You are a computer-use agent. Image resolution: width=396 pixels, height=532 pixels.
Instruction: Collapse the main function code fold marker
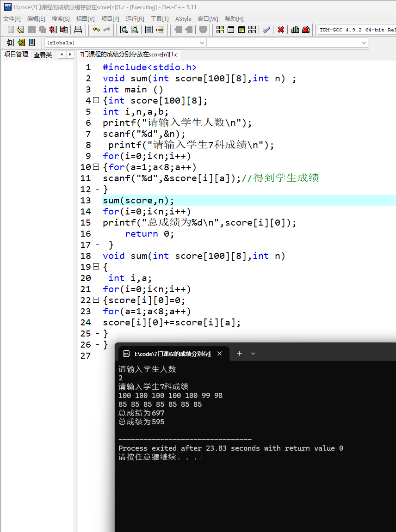click(x=95, y=100)
